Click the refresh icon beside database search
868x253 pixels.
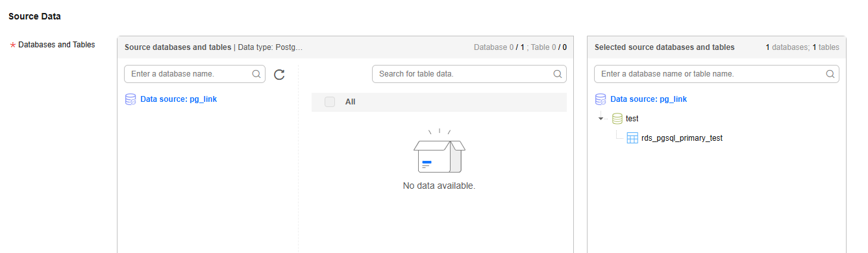[x=279, y=75]
